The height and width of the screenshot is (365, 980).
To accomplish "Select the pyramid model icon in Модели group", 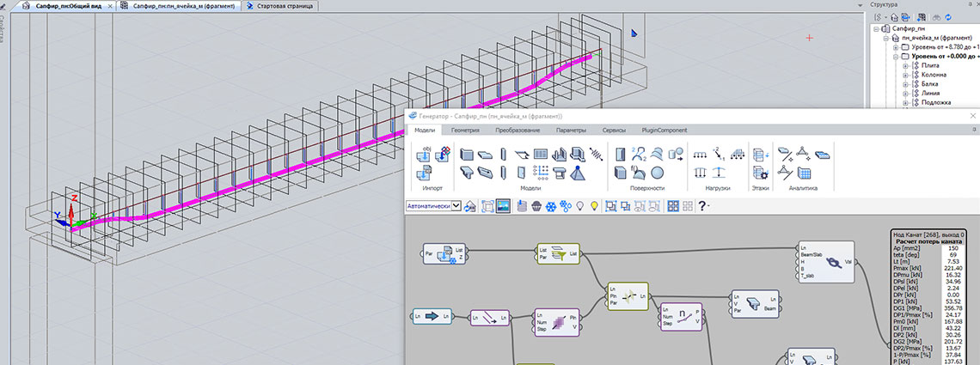I will point(578,172).
